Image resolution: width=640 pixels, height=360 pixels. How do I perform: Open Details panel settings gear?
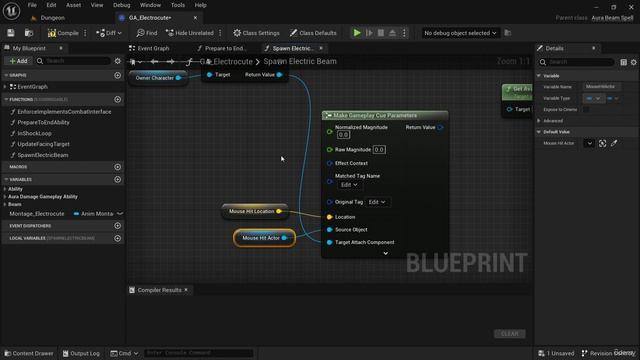(x=633, y=62)
